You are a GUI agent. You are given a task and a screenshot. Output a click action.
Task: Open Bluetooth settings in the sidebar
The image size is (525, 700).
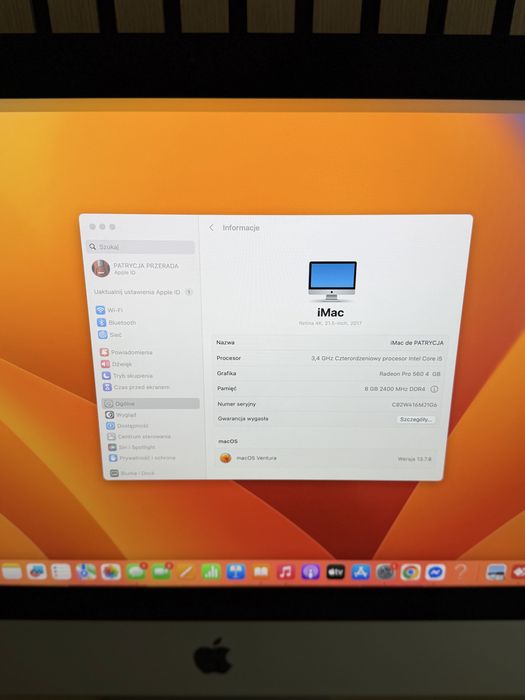pyautogui.click(x=117, y=322)
